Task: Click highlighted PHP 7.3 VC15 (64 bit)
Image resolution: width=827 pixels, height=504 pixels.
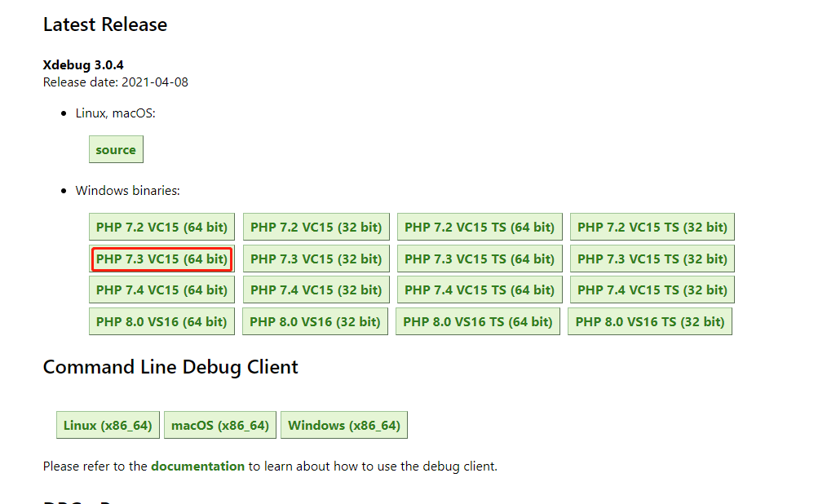Action: [x=161, y=259]
